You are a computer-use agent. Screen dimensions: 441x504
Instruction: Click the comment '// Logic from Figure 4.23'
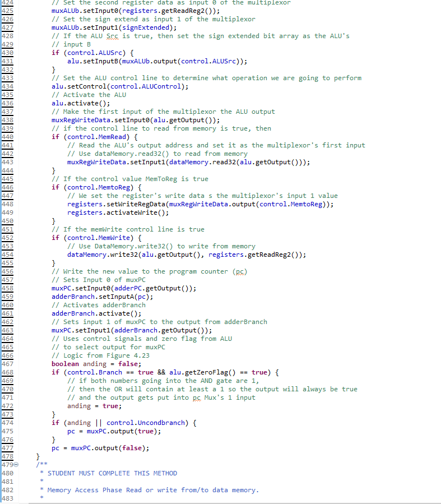pyautogui.click(x=100, y=355)
